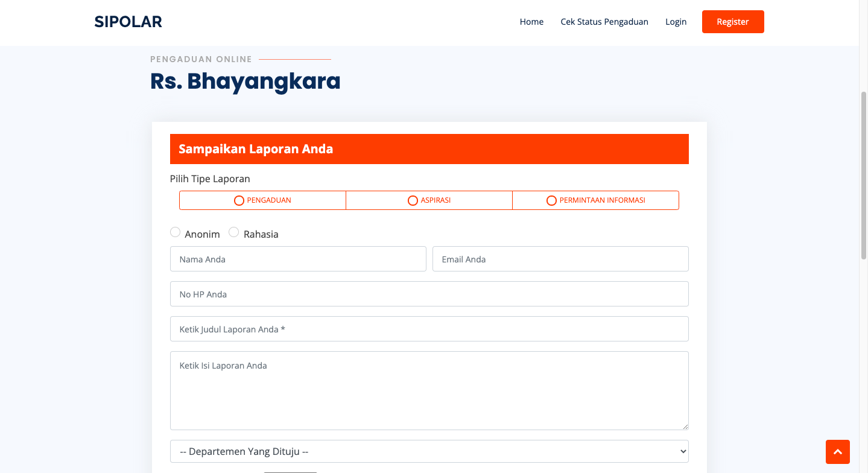Select the ASPIRASI report type
The image size is (868, 473).
pos(429,200)
